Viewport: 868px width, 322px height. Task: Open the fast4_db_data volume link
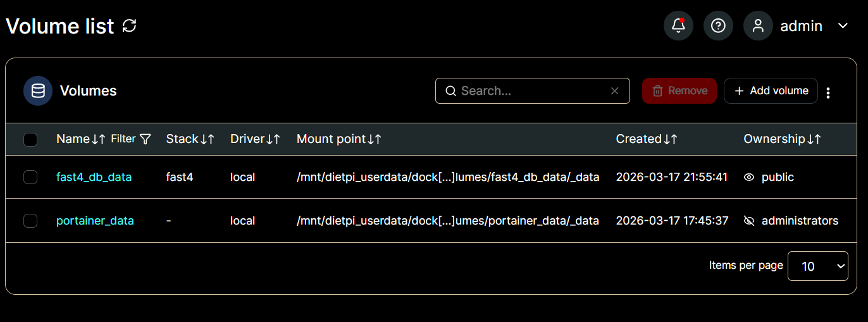tap(94, 177)
